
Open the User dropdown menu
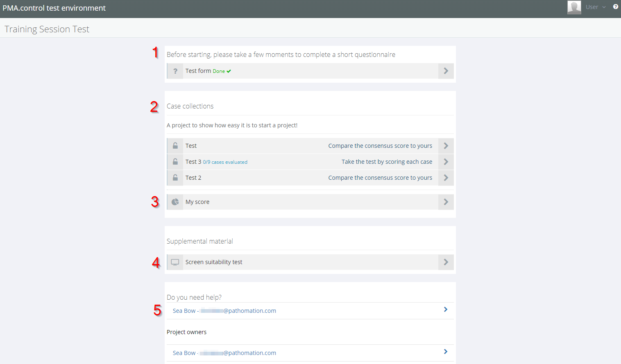click(x=595, y=7)
